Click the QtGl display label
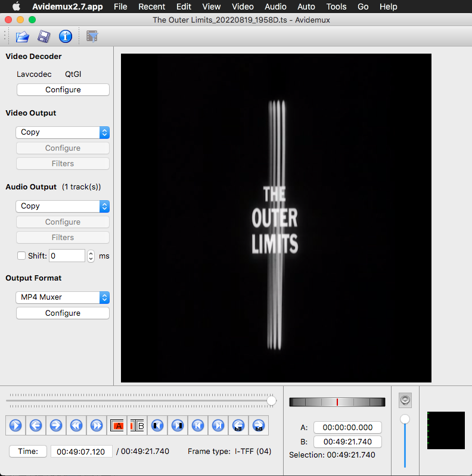 73,74
